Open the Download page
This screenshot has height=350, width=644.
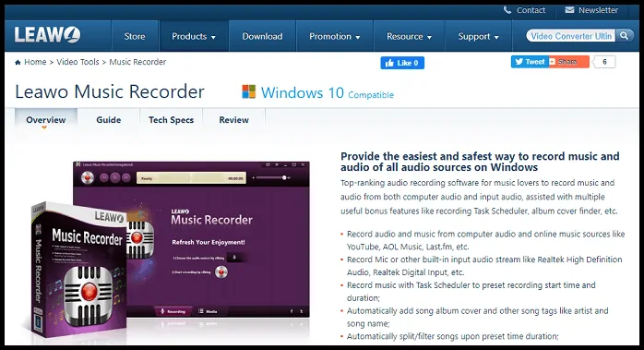262,37
